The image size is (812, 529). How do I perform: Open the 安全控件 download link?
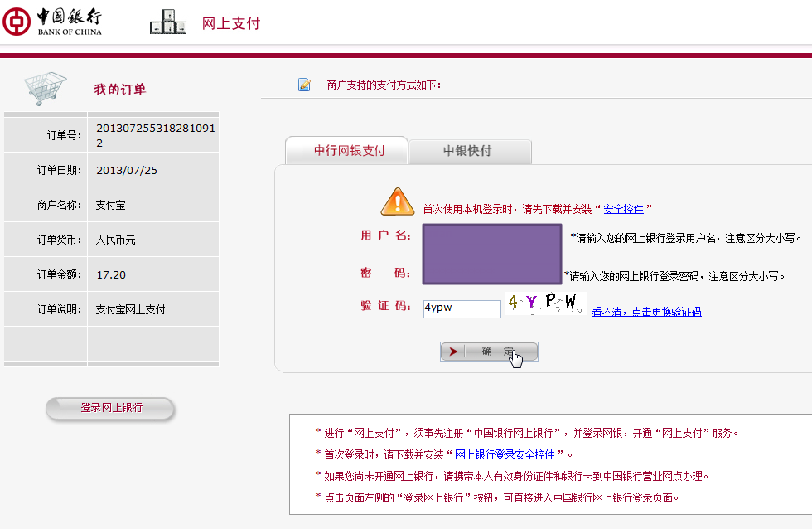(623, 209)
